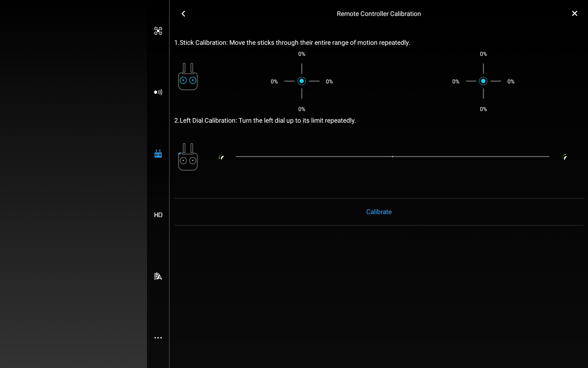
Task: Click the left dial rotate-left arrow icon
Action: pos(221,157)
